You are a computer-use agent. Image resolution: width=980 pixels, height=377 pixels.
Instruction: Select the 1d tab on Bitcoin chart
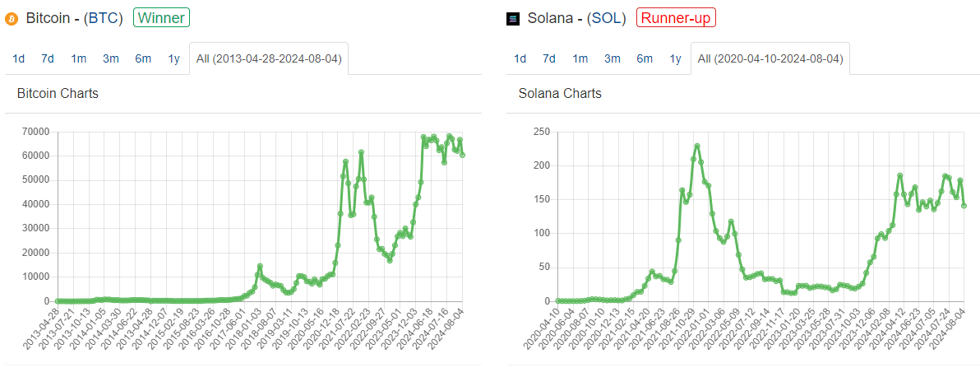point(18,58)
